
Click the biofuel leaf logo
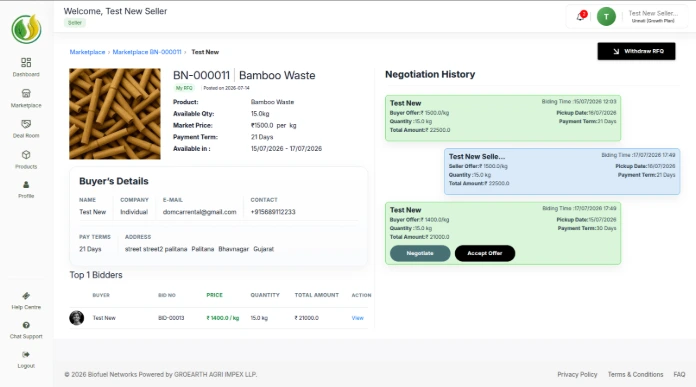coord(26,29)
